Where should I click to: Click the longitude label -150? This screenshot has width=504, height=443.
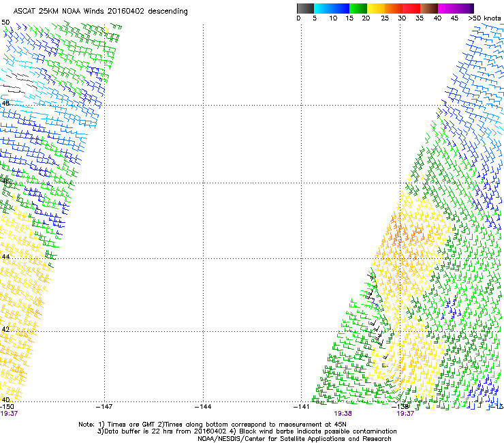[7, 407]
